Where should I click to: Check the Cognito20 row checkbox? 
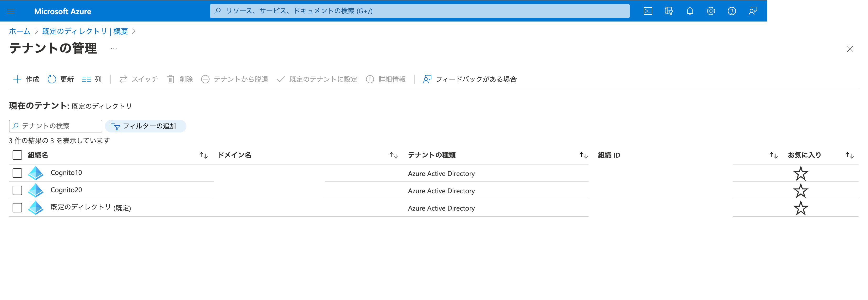[17, 190]
